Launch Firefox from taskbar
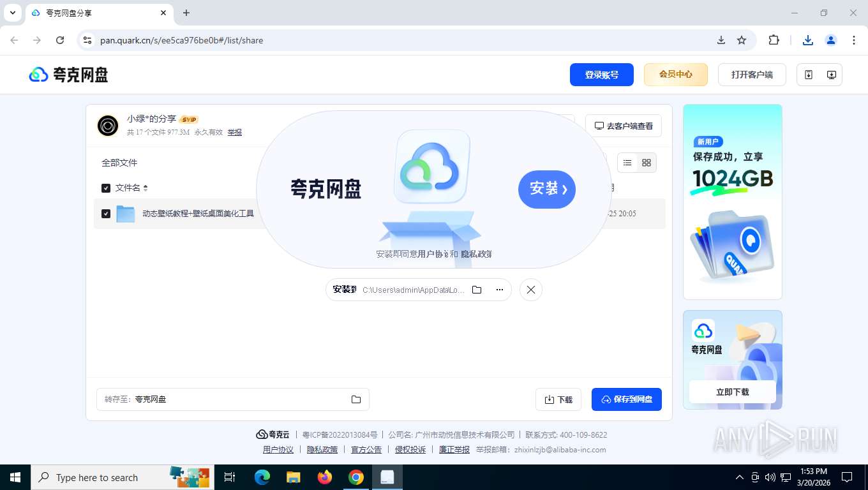The width and height of the screenshot is (868, 490). (x=325, y=477)
